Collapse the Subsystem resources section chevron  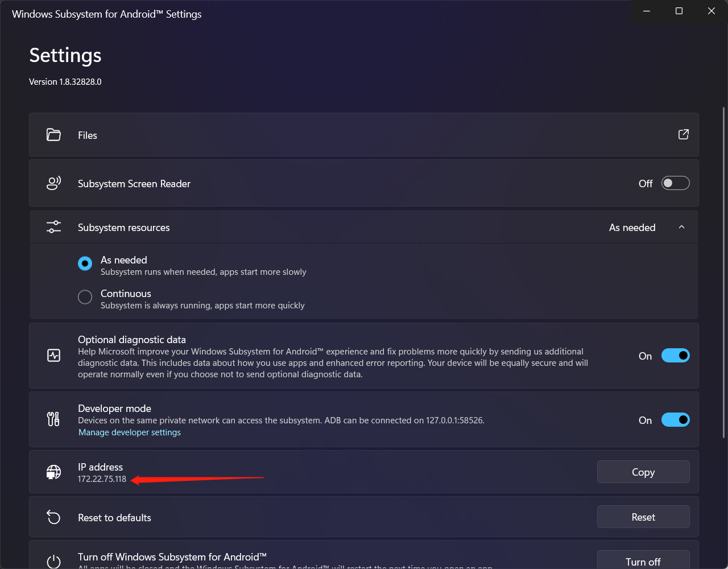point(681,227)
